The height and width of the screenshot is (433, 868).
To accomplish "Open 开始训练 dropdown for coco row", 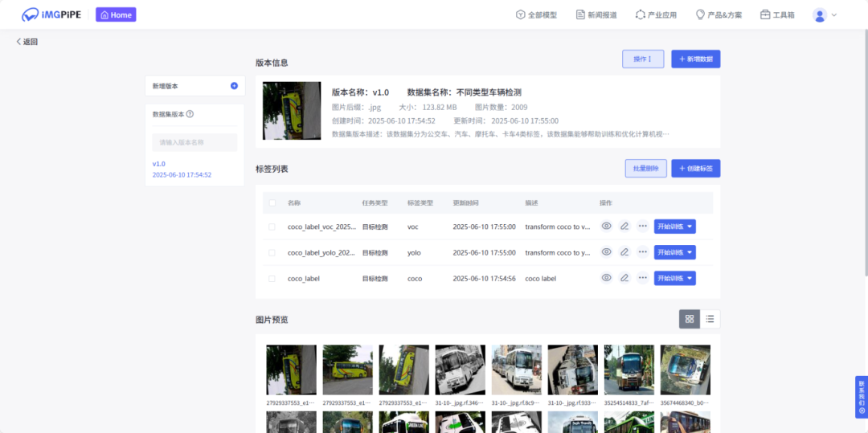I will click(x=675, y=278).
